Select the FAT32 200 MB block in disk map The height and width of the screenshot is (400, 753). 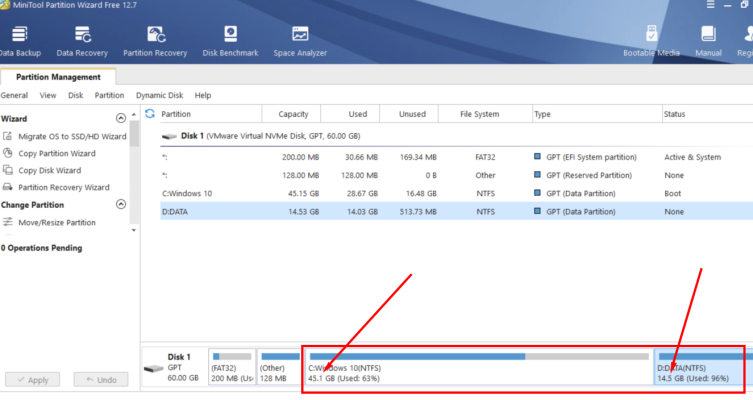point(232,367)
